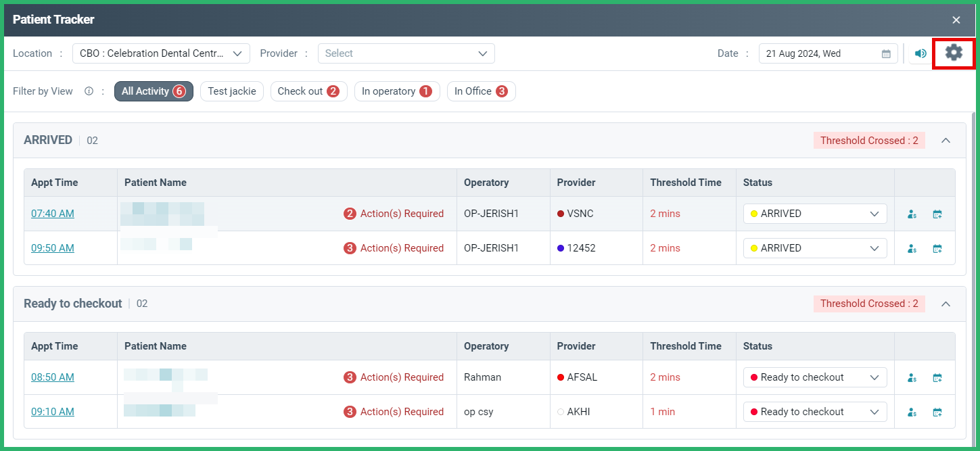
Task: Open the Ready to checkout status dropdown on the 09:10 AM row
Action: (x=814, y=411)
